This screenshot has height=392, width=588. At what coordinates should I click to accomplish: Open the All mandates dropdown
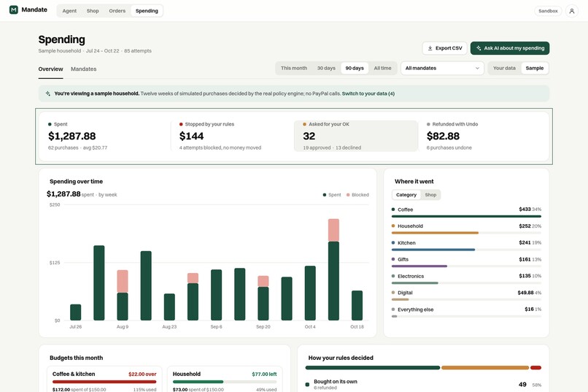442,69
